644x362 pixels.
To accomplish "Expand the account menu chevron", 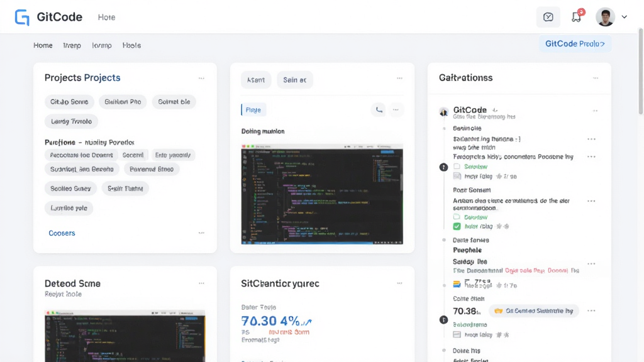I will [x=625, y=17].
